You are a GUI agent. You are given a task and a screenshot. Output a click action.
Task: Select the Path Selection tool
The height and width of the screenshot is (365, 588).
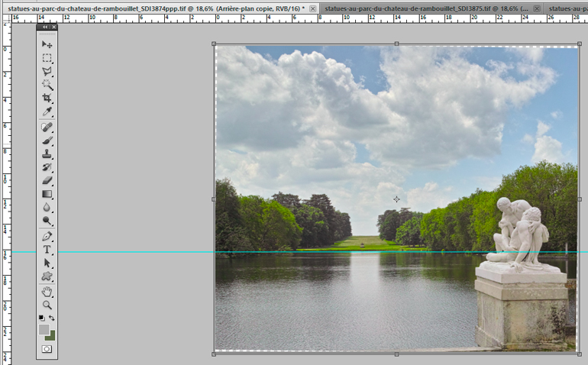coord(47,263)
